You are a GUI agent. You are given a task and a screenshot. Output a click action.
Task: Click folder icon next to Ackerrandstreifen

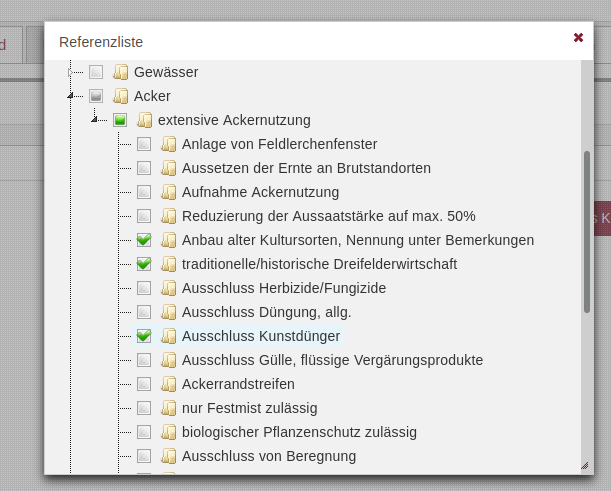click(169, 384)
